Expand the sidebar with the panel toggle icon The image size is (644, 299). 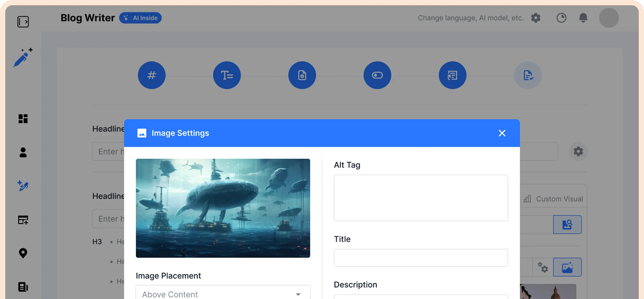click(x=23, y=22)
